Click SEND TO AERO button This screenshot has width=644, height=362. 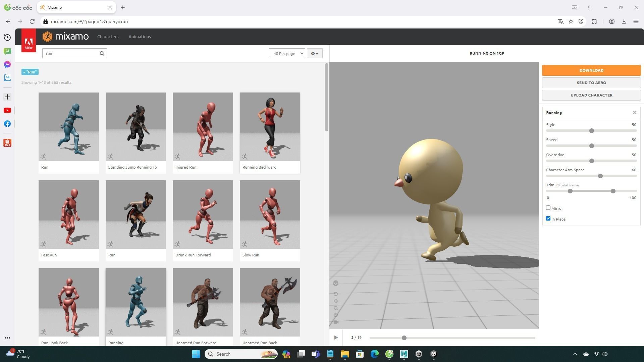point(591,83)
